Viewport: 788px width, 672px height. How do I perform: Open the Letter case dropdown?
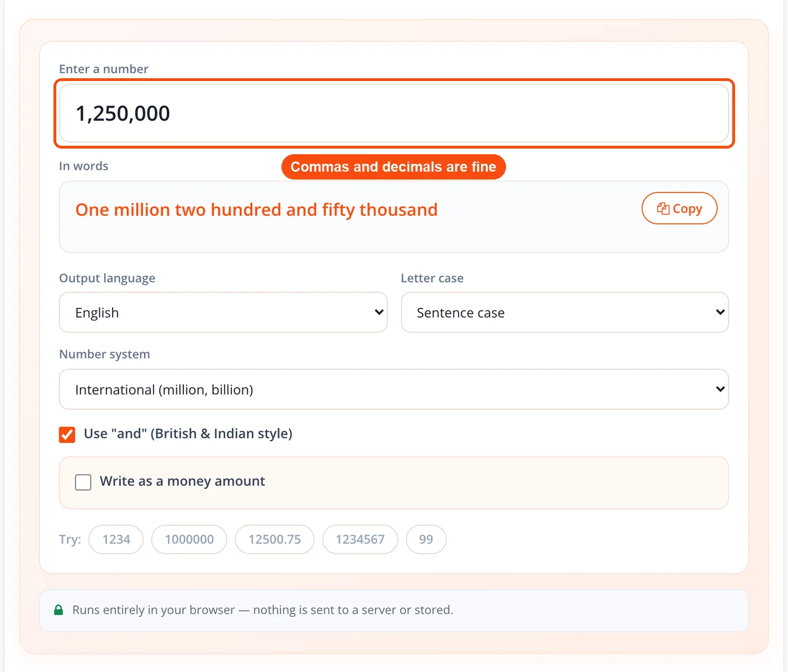pyautogui.click(x=565, y=312)
